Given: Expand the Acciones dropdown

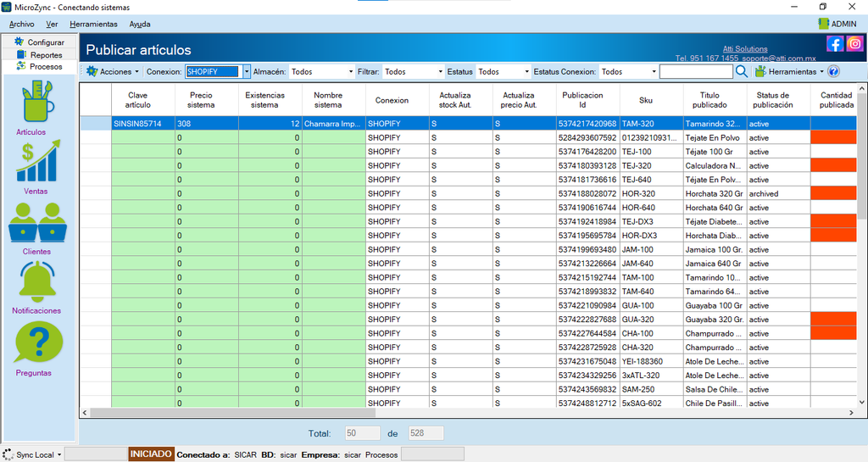Looking at the screenshot, I should [136, 72].
